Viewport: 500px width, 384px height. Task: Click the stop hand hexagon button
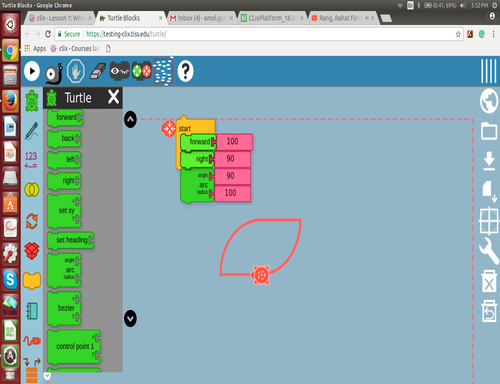point(76,71)
